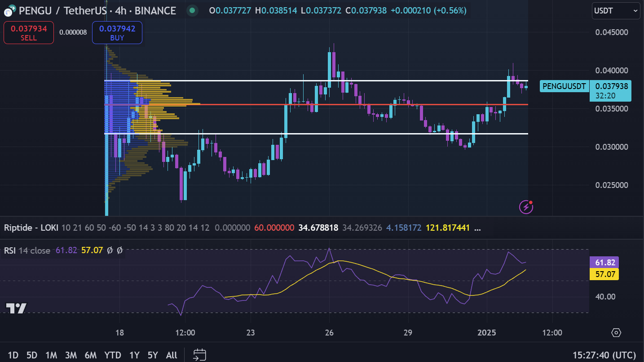Click the 0.045000 price axis label

(x=611, y=32)
